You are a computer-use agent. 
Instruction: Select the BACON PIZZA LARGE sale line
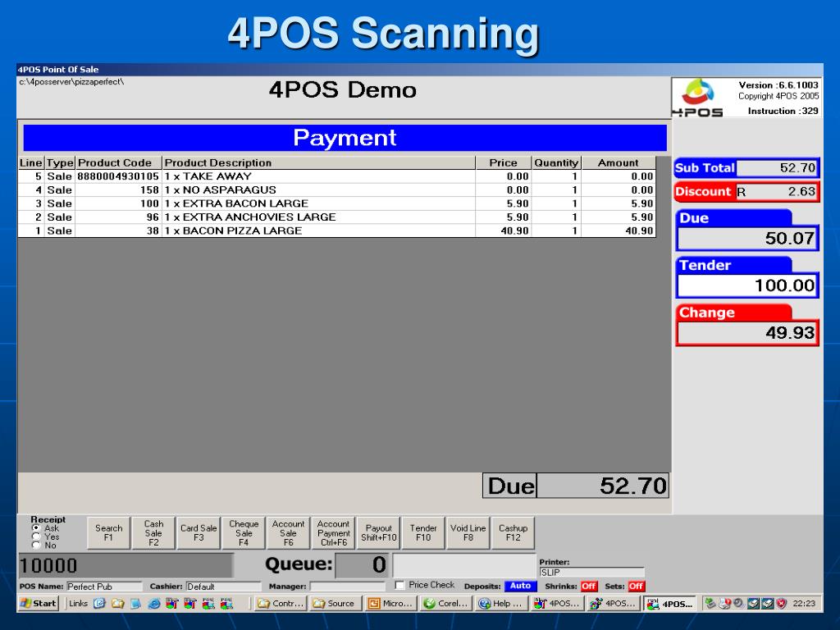(x=337, y=231)
